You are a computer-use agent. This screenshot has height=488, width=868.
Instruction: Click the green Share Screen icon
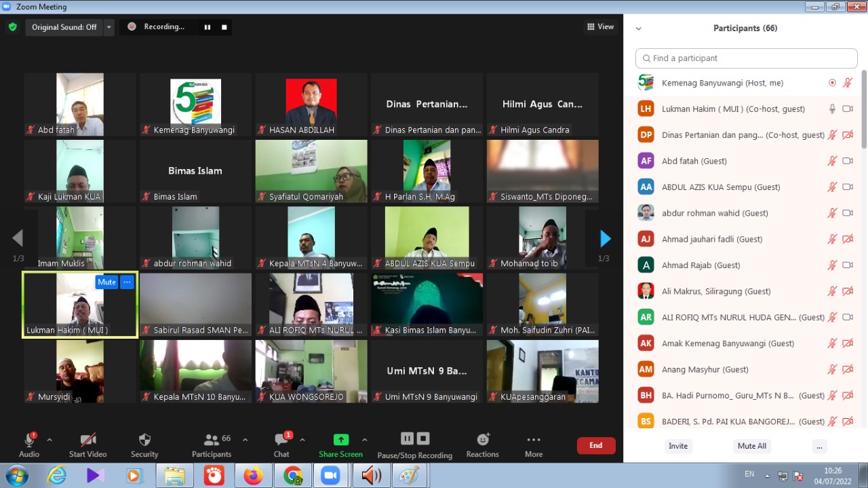[x=341, y=440]
